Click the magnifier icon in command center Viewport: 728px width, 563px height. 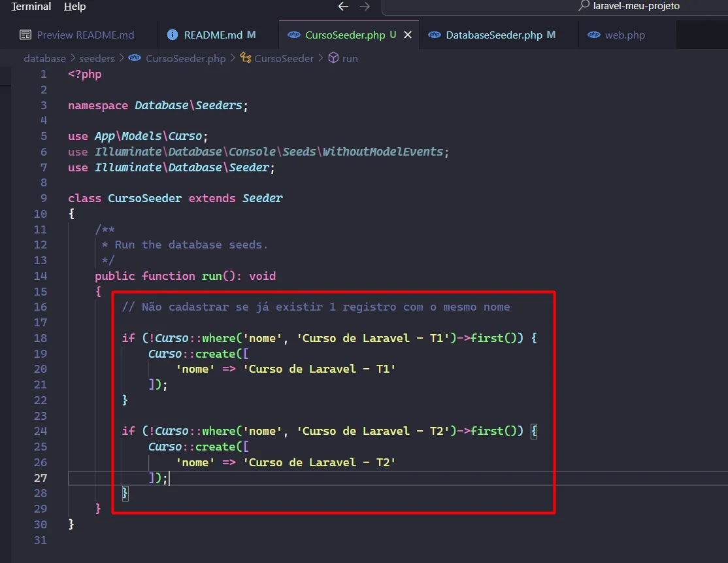tap(584, 6)
